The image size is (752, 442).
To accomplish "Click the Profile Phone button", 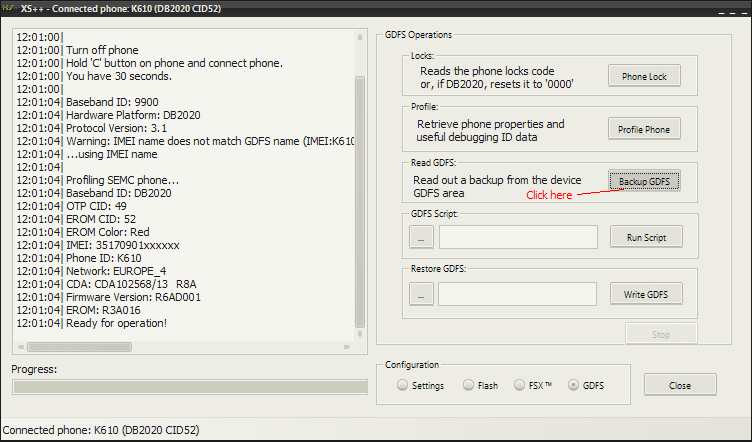I will (x=644, y=129).
